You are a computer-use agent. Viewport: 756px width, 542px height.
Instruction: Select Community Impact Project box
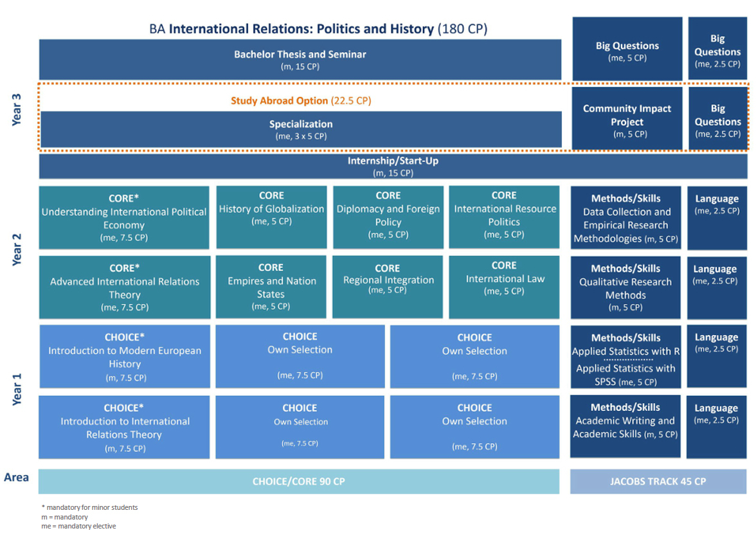coord(627,121)
